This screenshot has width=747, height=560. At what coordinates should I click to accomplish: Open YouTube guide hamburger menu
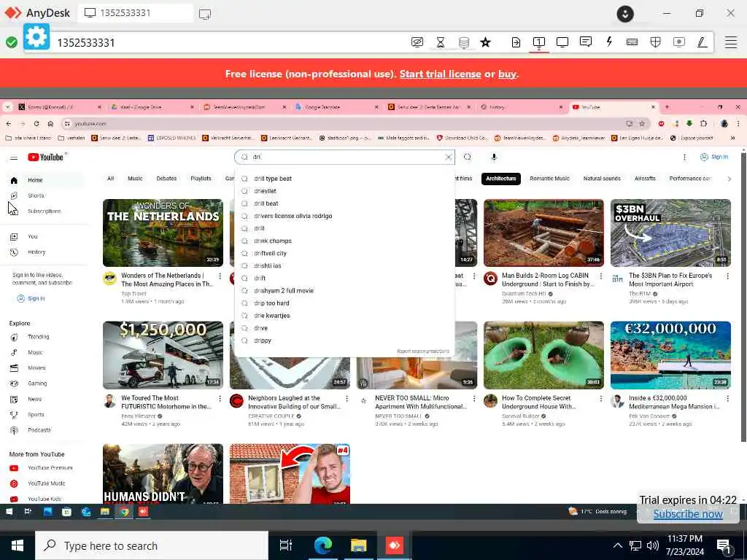(14, 157)
